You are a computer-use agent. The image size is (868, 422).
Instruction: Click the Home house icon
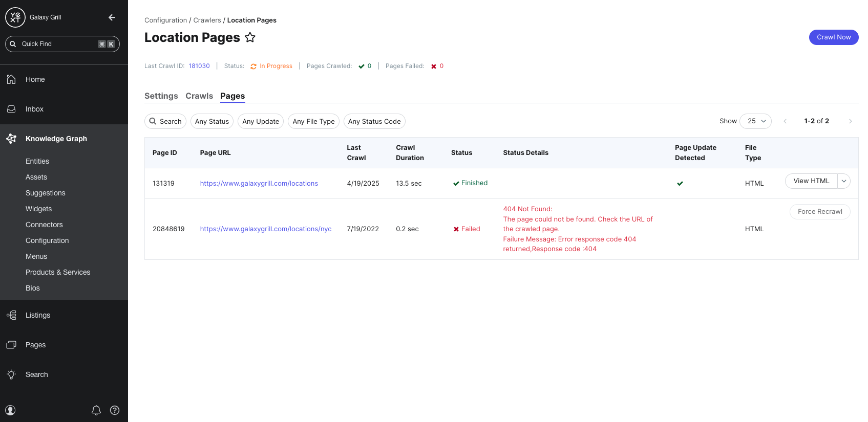point(11,79)
